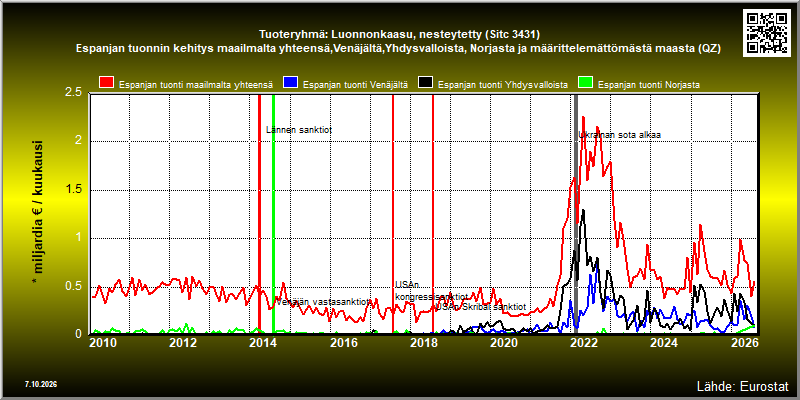Click the black legend swatch for Yhdysvalloista

tap(426, 83)
